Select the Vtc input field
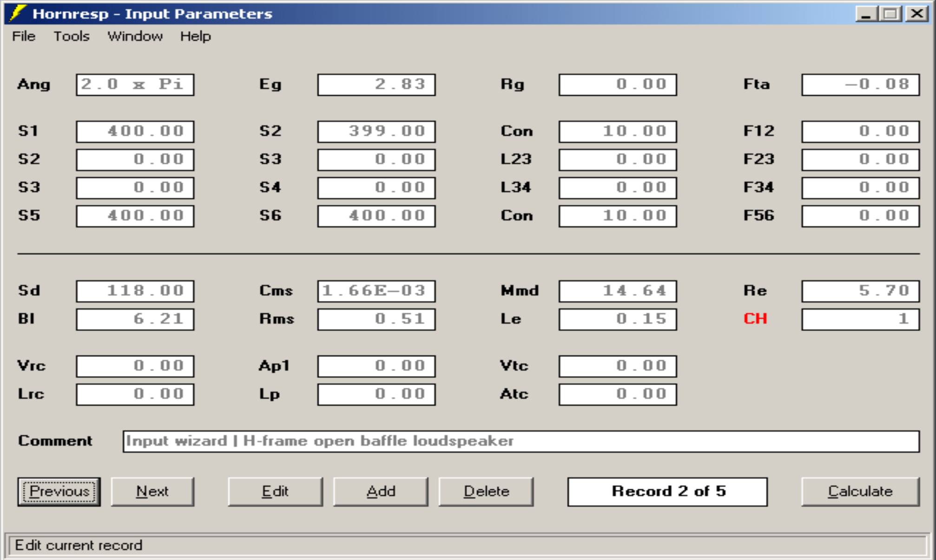Viewport: 936px width, 560px height. (618, 366)
